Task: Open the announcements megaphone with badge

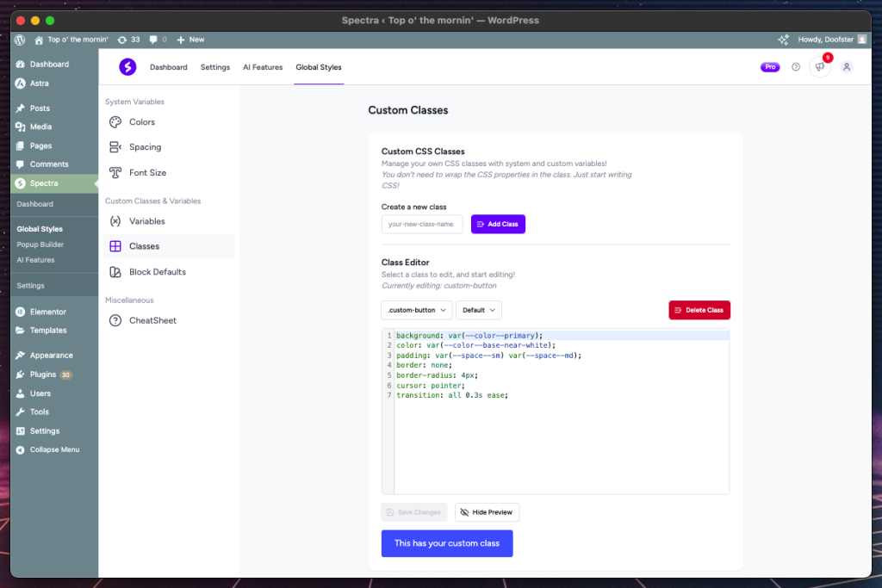Action: pyautogui.click(x=820, y=67)
